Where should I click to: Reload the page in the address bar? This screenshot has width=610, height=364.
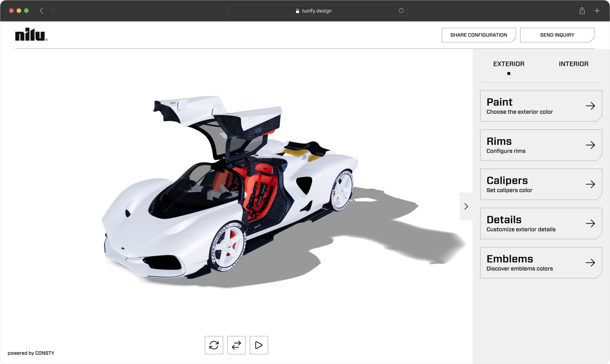tap(401, 11)
